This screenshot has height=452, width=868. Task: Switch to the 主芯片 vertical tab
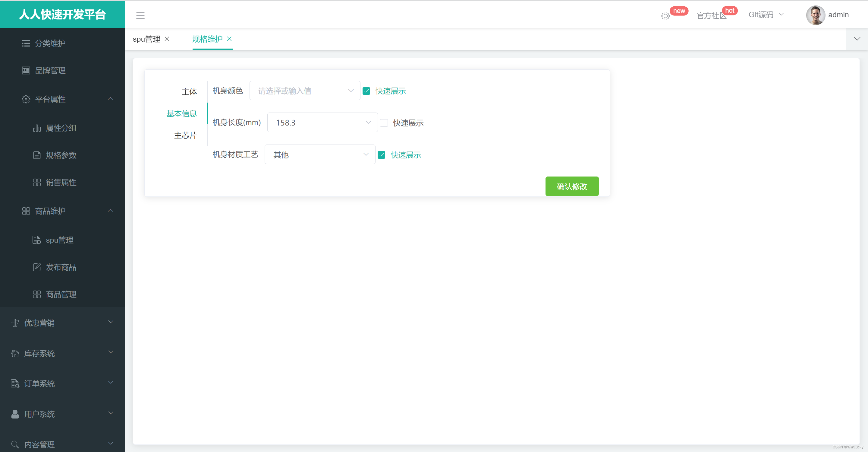(185, 135)
